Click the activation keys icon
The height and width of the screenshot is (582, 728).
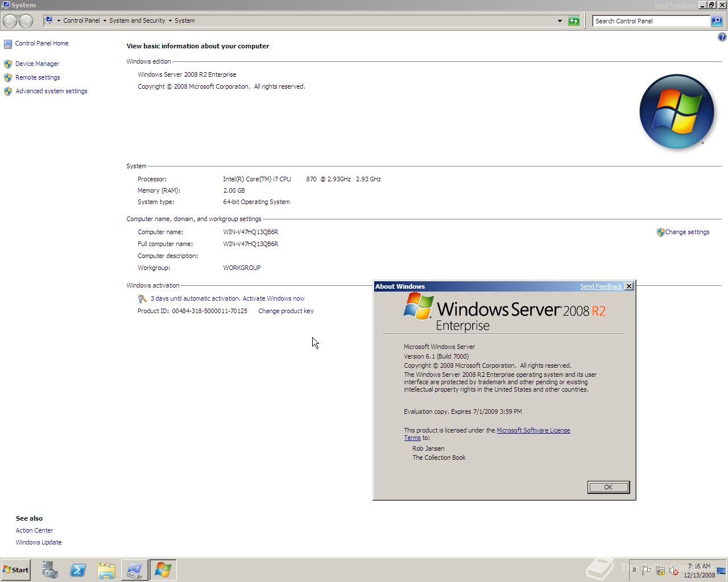pos(142,298)
